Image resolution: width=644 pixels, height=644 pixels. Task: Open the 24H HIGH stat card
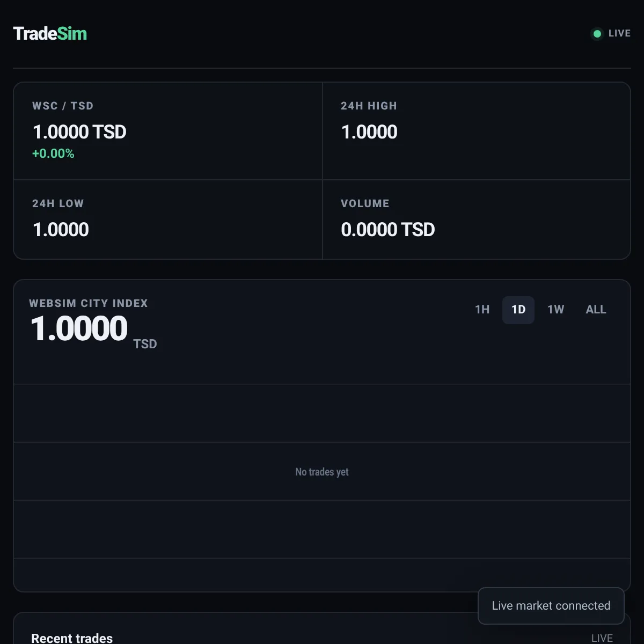477,131
